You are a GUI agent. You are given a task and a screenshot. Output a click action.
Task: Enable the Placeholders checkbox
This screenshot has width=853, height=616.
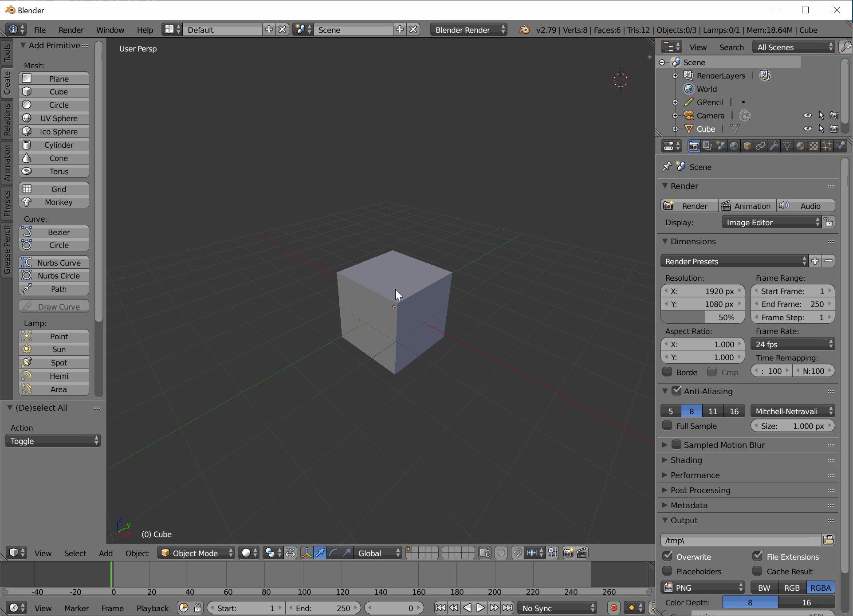click(x=667, y=571)
